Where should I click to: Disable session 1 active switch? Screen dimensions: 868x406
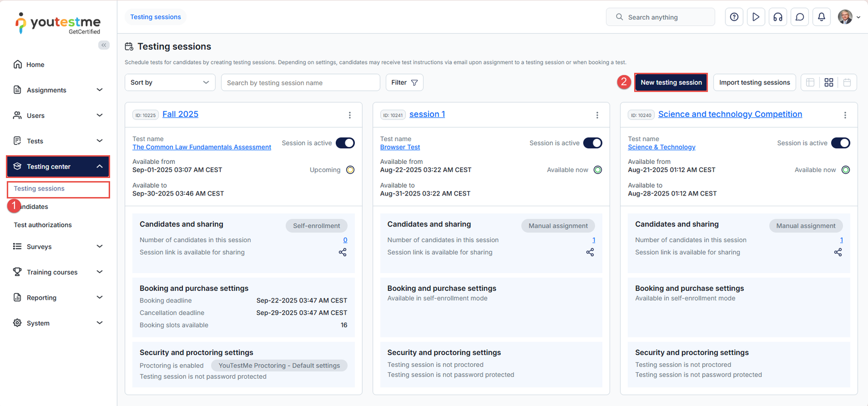click(x=592, y=143)
